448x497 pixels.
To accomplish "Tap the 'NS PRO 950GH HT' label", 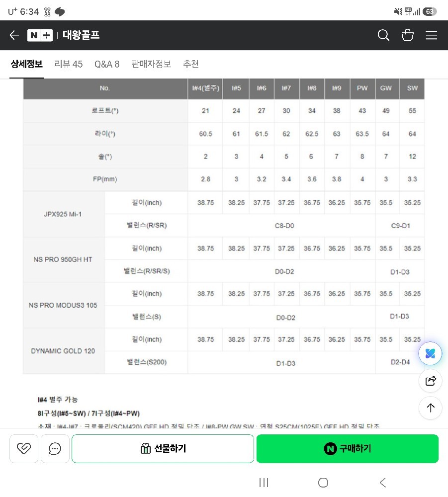I will click(x=63, y=259).
